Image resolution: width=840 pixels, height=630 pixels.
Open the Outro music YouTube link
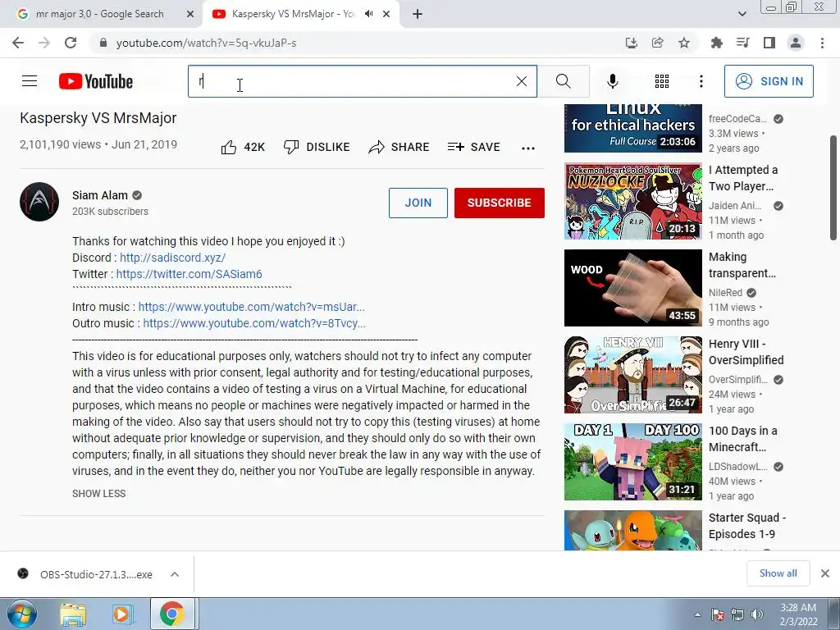254,323
